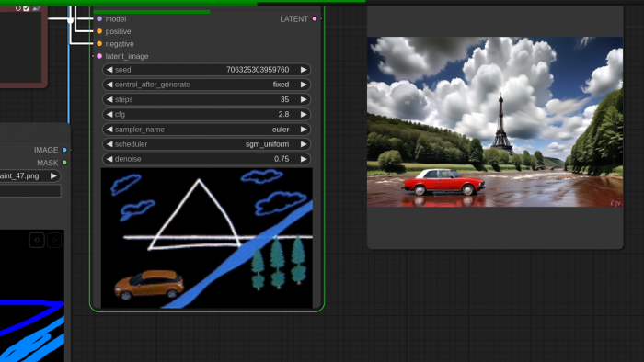
Task: Increase steps value with right arrow
Action: point(304,99)
